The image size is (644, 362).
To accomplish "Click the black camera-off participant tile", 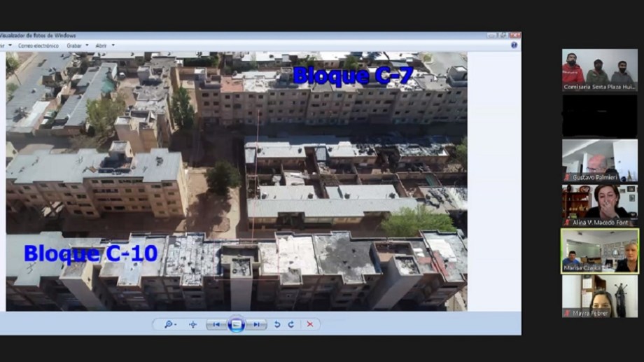I will point(599,115).
